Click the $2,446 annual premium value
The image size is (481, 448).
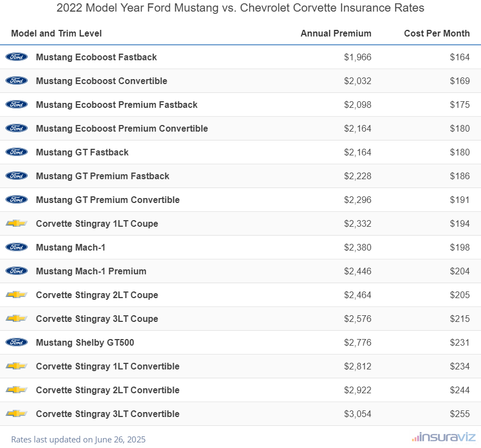[x=358, y=271]
